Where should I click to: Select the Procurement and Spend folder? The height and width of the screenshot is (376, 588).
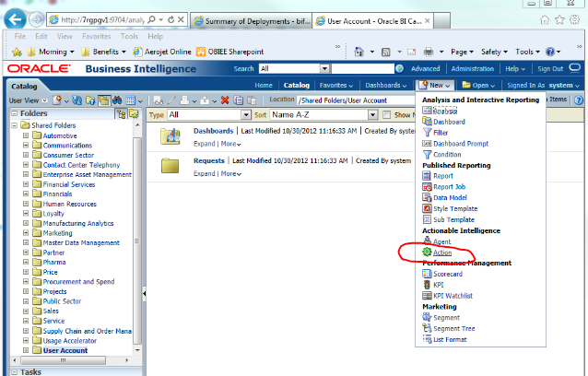pos(78,281)
